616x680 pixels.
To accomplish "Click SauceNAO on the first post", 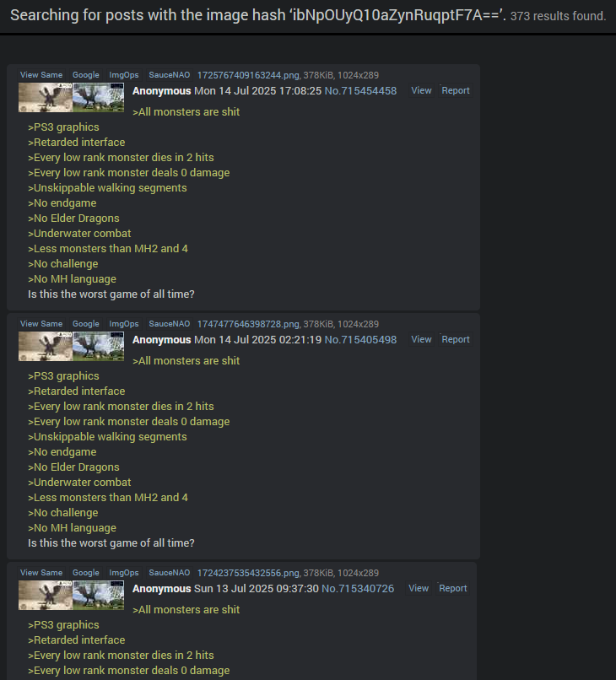I will pyautogui.click(x=169, y=75).
